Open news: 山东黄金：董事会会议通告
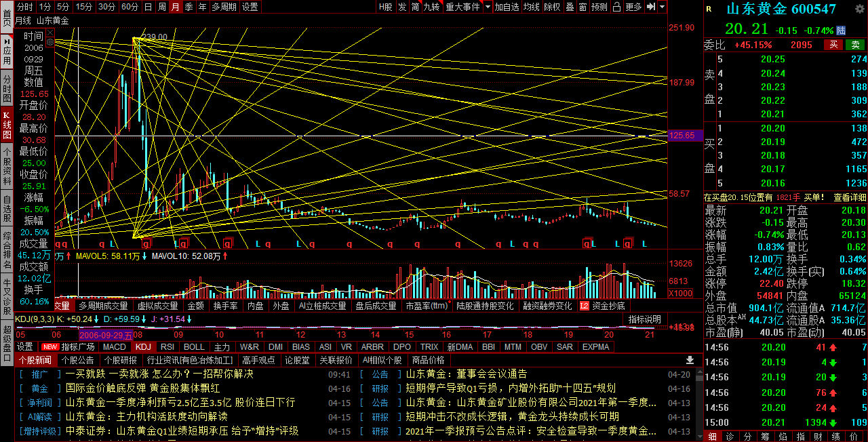 (x=467, y=374)
